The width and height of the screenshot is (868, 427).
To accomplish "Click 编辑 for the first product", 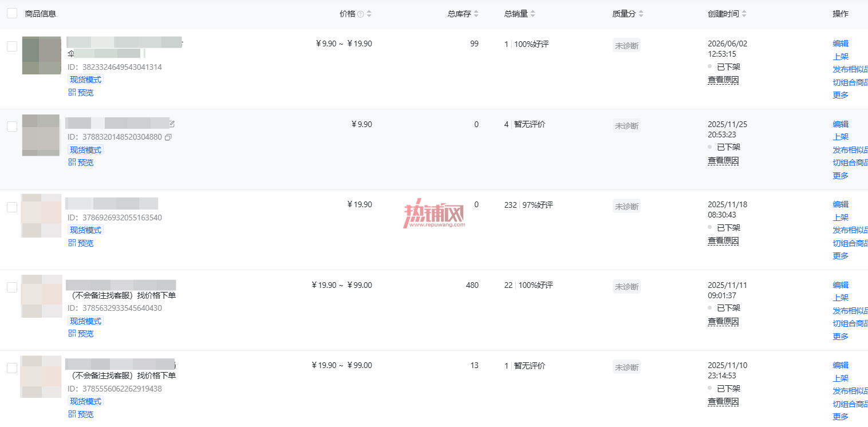I will [x=841, y=44].
